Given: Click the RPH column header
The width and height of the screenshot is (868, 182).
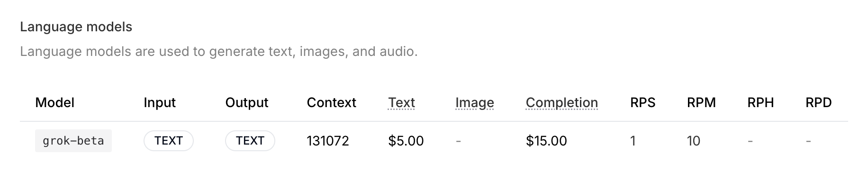Looking at the screenshot, I should [760, 102].
